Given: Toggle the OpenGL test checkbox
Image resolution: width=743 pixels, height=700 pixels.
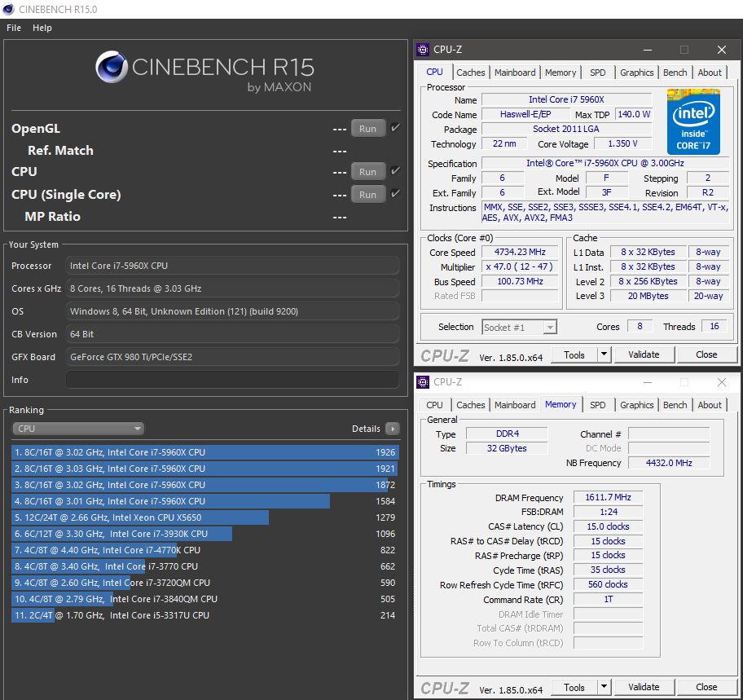Looking at the screenshot, I should (395, 128).
